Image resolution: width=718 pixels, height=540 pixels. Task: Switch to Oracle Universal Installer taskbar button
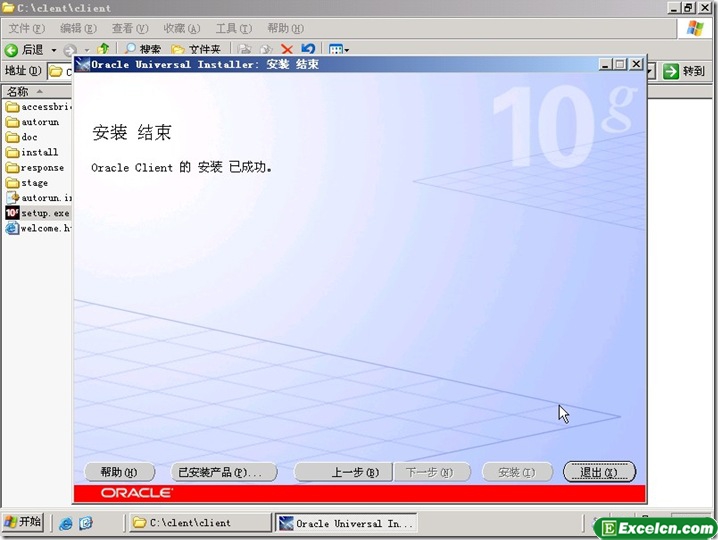tap(346, 523)
